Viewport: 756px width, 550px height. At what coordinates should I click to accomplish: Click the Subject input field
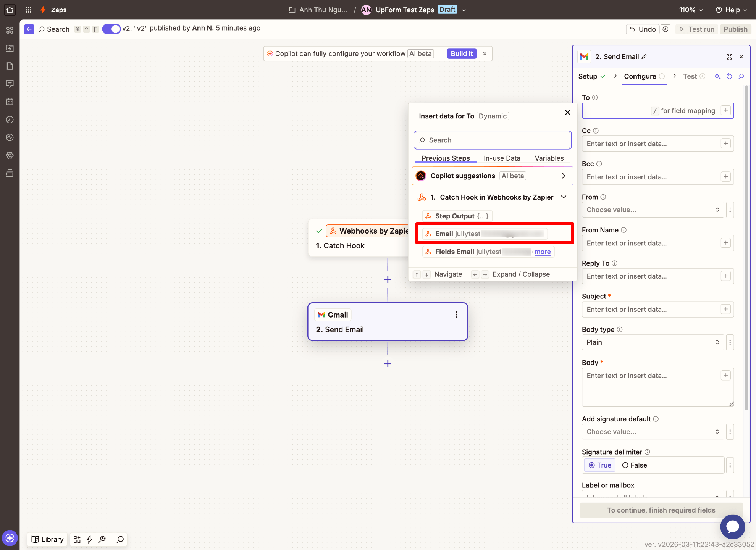(657, 310)
